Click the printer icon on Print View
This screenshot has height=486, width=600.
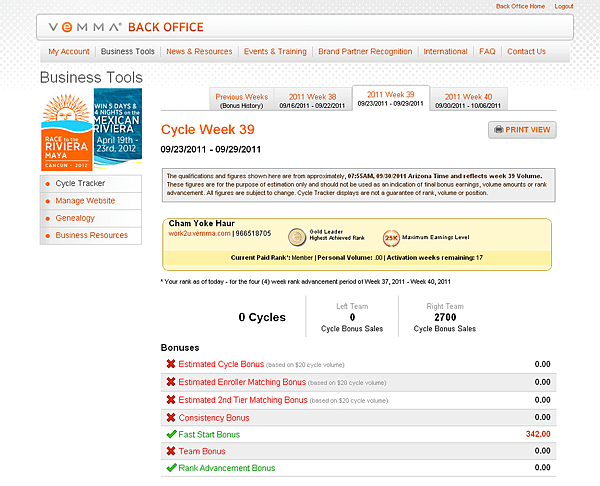pyautogui.click(x=498, y=129)
